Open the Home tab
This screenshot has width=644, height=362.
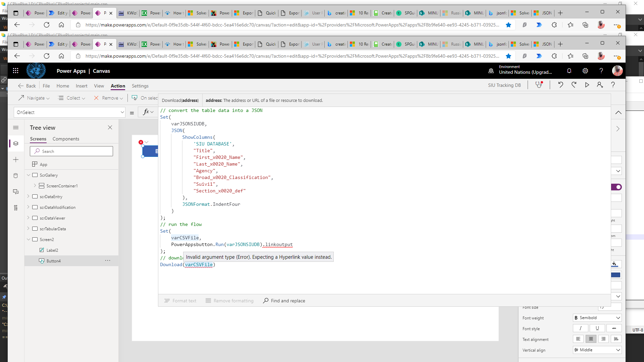[63, 86]
